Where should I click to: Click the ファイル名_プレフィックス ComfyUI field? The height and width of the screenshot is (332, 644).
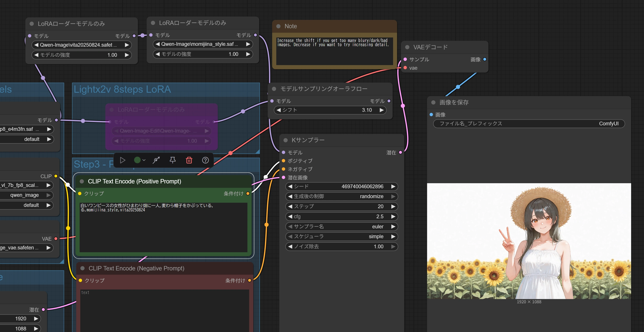point(529,124)
